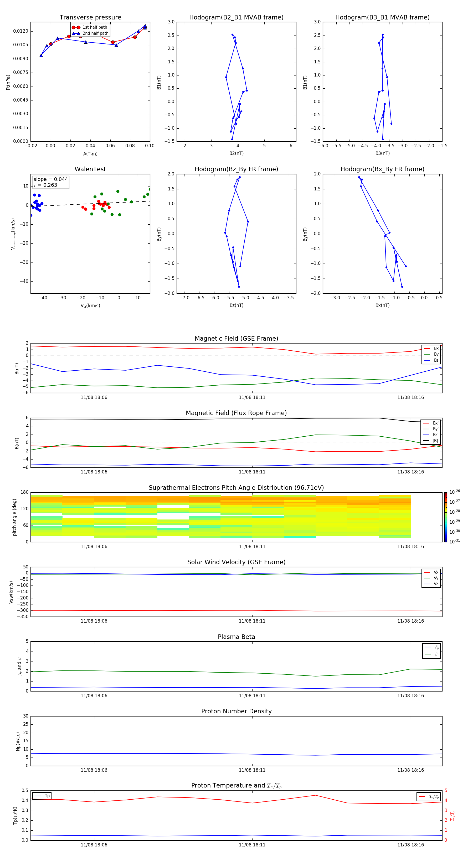Click the pitch angle colorbar
Viewport: 473px width, 868px height.
[446, 517]
